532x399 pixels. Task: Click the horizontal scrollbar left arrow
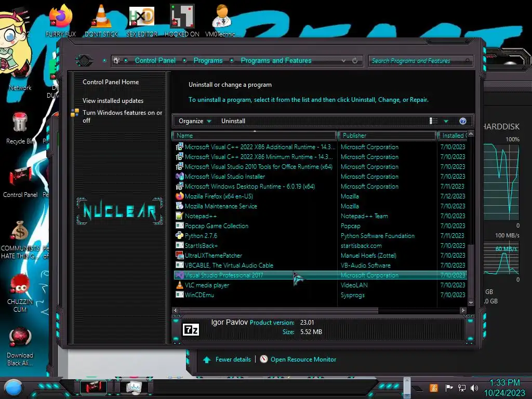click(x=176, y=310)
